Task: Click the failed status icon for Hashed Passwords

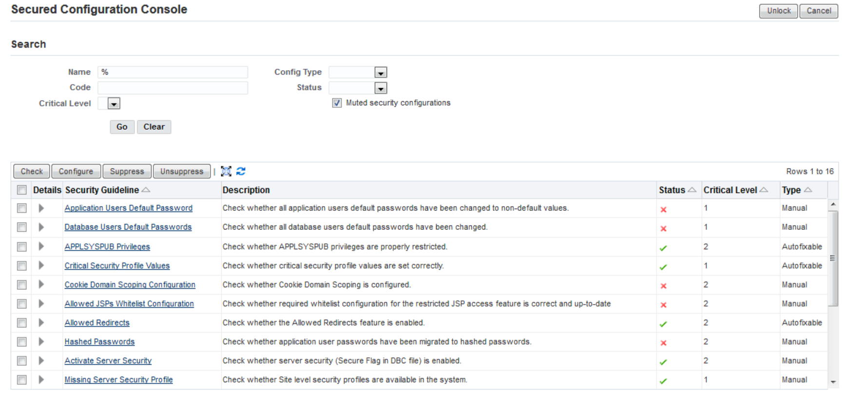Action: tap(663, 343)
